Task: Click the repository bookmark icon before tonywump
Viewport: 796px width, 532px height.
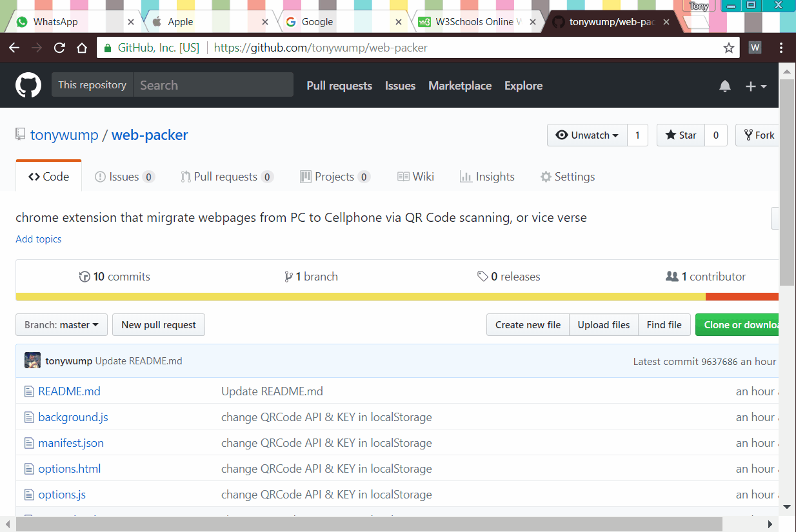Action: (x=19, y=133)
